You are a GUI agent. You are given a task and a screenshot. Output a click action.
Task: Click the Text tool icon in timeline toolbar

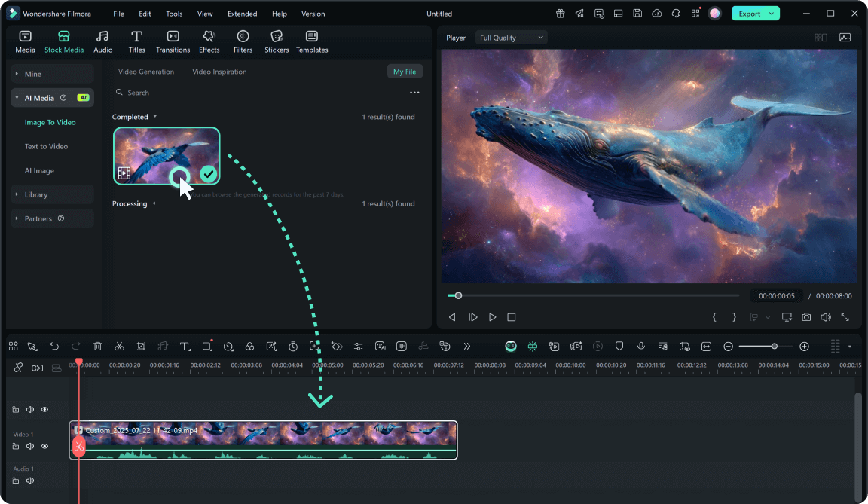tap(185, 347)
